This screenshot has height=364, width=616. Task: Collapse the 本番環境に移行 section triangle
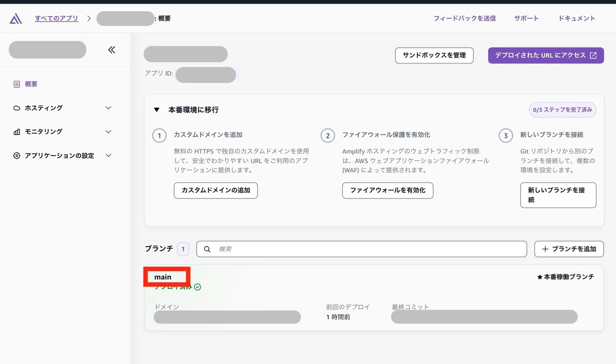click(157, 110)
